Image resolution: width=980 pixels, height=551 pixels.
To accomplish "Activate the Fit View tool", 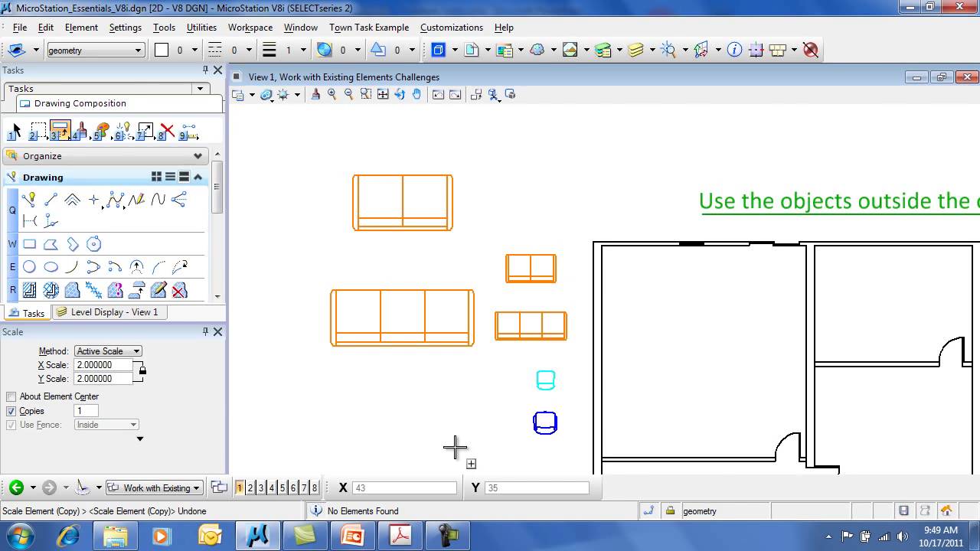I will 382,94.
